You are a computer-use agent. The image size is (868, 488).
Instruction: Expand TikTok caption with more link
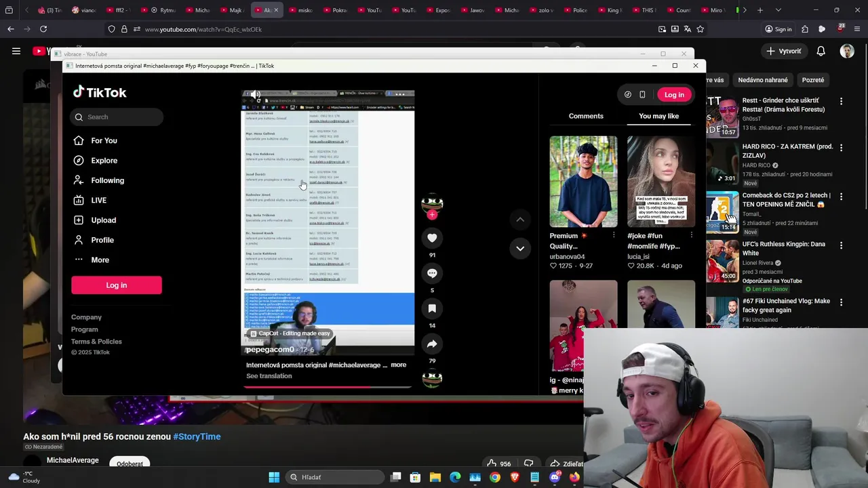coord(398,365)
